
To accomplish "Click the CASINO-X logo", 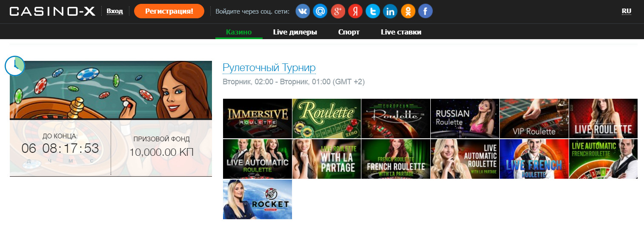I will pos(52,11).
